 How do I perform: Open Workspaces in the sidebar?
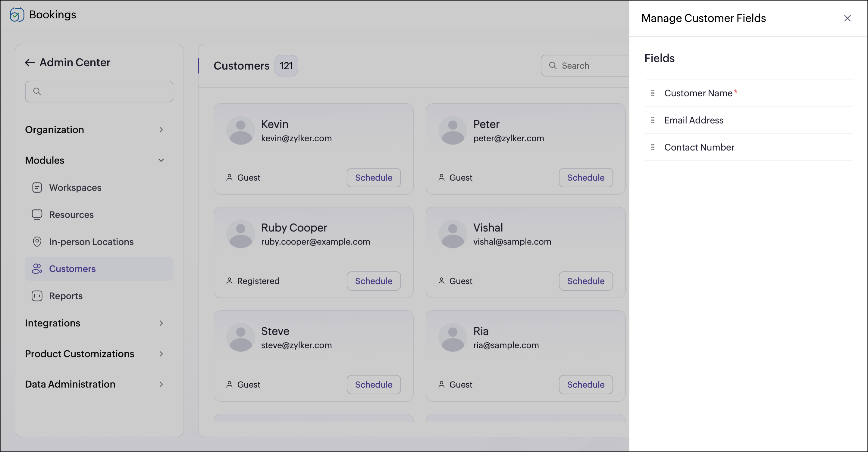pos(75,188)
